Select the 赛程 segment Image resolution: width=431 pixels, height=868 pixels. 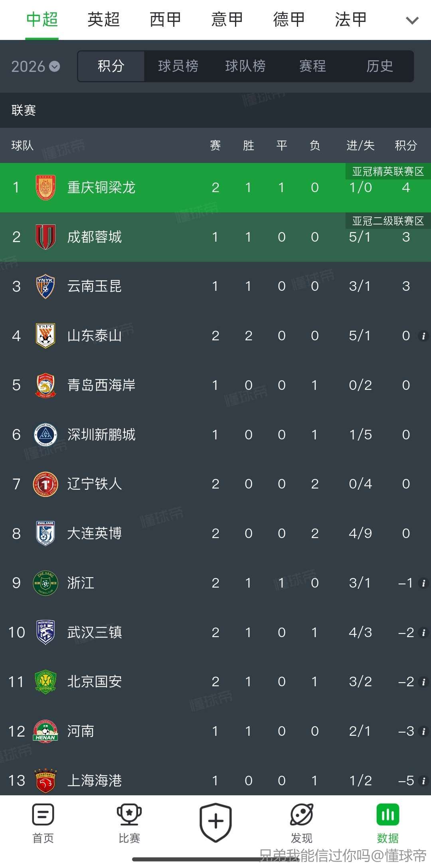312,66
